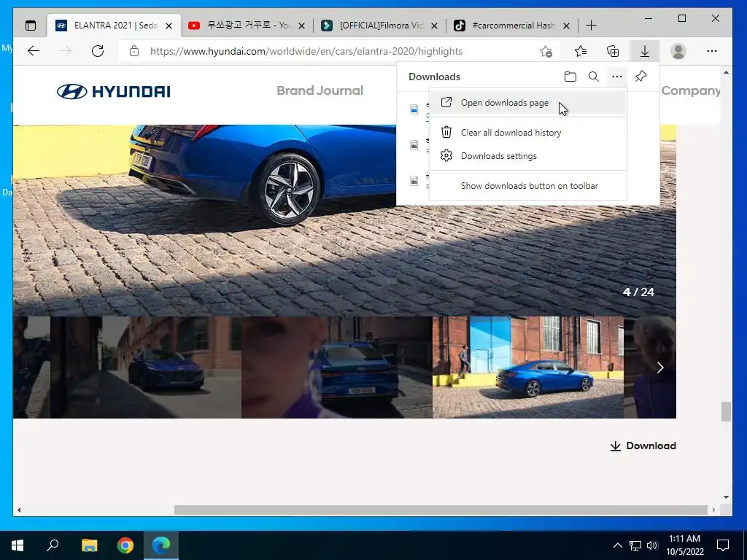Open File Explorer from taskbar

89,545
